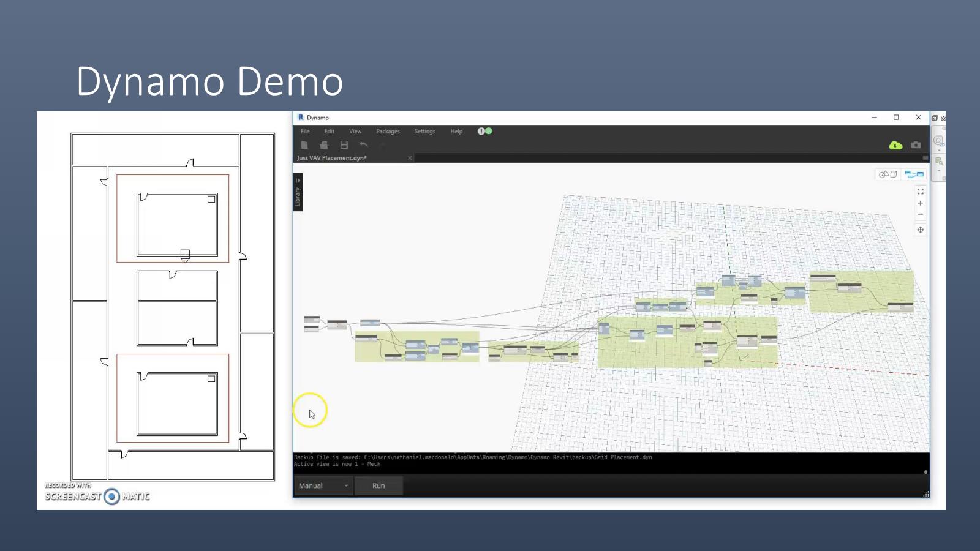Viewport: 980px width, 551px height.
Task: Click the Revit steering wheel navigation icon
Action: pyautogui.click(x=938, y=141)
